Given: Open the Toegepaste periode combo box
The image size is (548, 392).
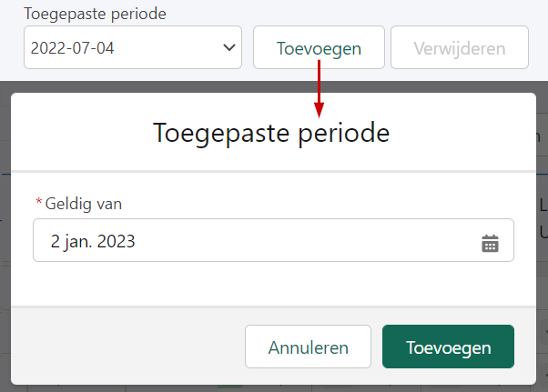Looking at the screenshot, I should pyautogui.click(x=133, y=47).
